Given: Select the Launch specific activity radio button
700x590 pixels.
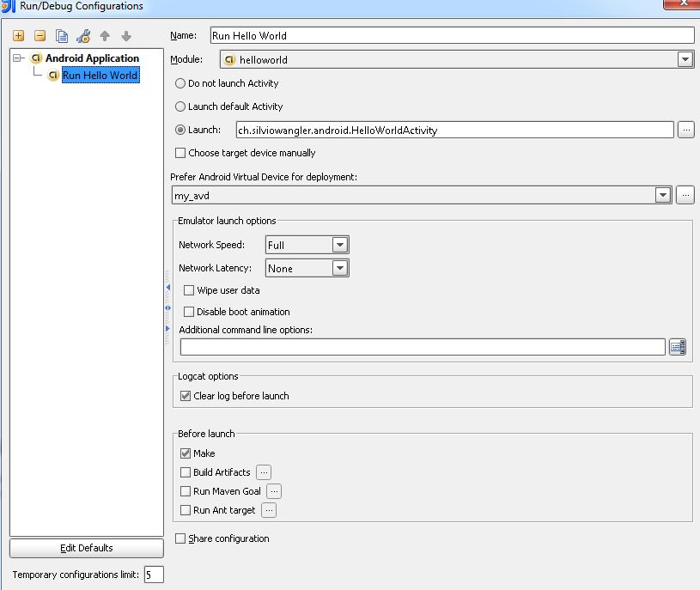Looking at the screenshot, I should coord(180,130).
